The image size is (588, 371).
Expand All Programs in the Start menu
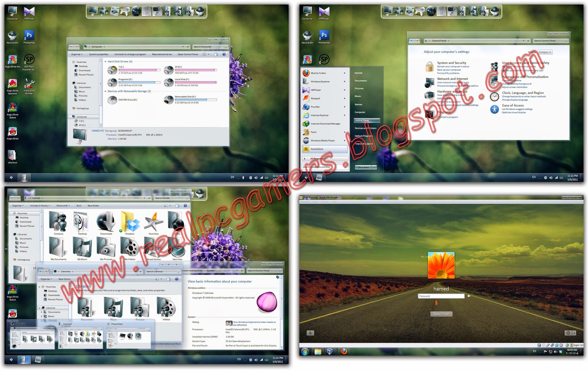pos(325,159)
